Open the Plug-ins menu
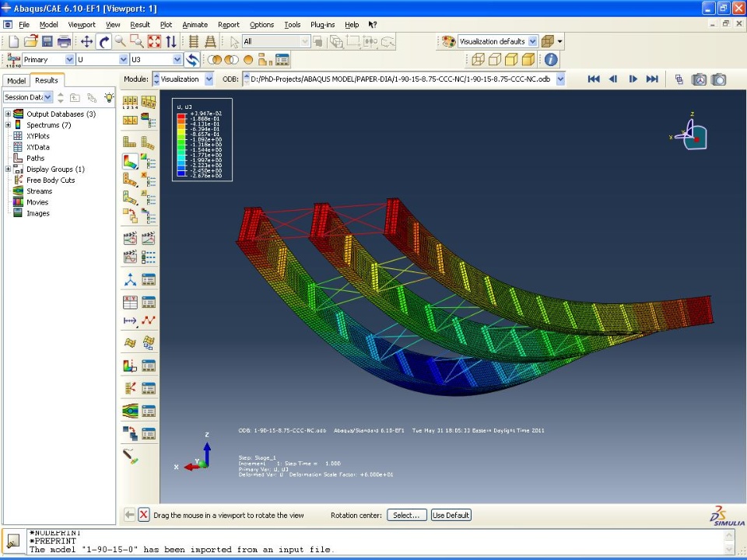Image resolution: width=747 pixels, height=560 pixels. click(x=322, y=25)
